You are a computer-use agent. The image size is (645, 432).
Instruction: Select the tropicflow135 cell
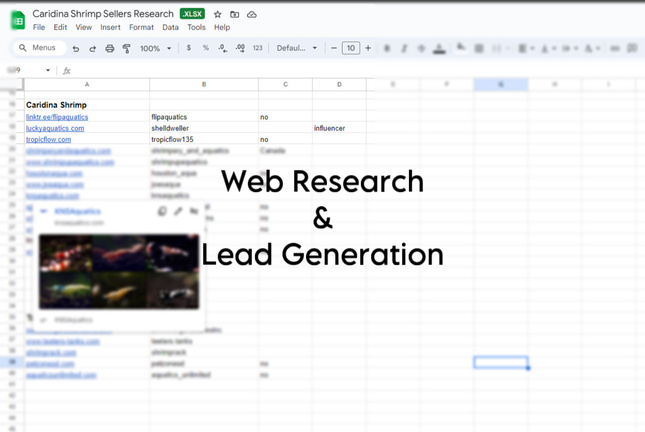[204, 139]
